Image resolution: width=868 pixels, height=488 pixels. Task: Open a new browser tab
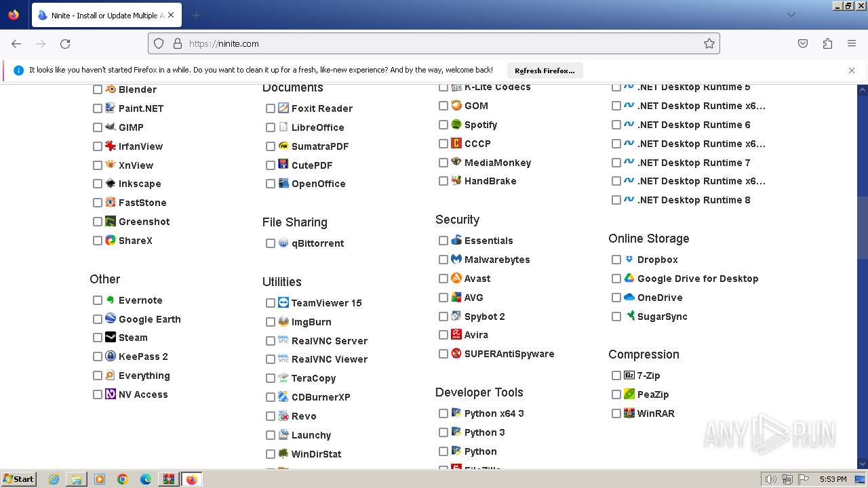(196, 15)
